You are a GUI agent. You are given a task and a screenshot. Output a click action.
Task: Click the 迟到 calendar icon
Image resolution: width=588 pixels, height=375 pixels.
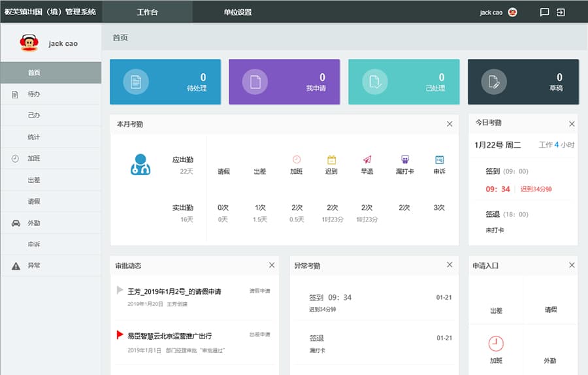[x=331, y=160]
